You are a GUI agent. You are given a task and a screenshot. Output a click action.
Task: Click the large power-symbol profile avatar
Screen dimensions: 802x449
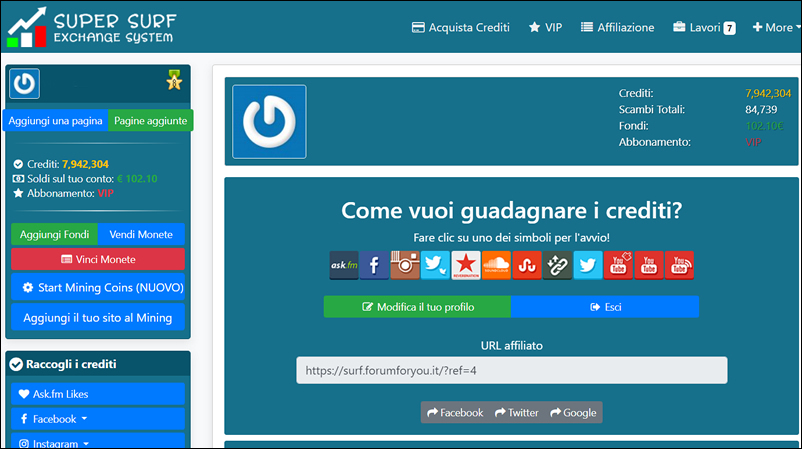coord(269,121)
